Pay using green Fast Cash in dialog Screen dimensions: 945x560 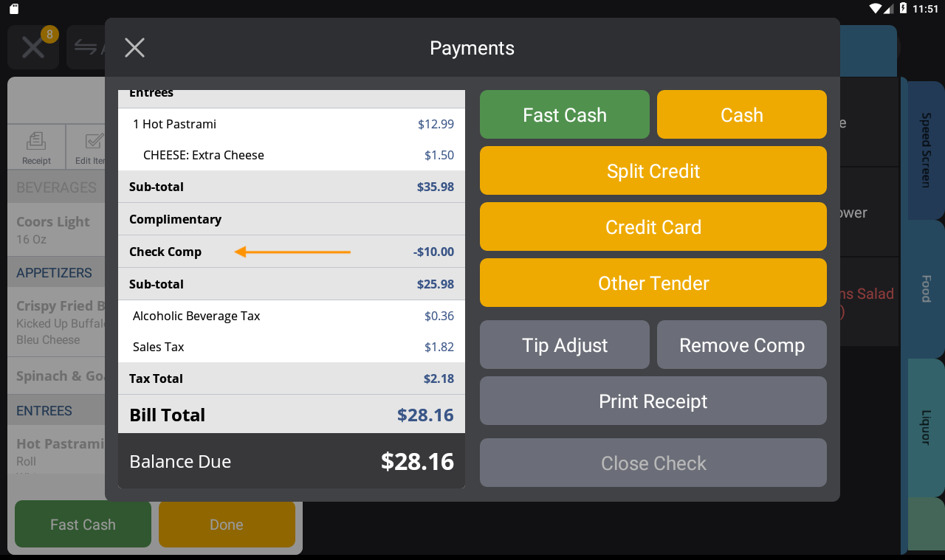point(564,114)
